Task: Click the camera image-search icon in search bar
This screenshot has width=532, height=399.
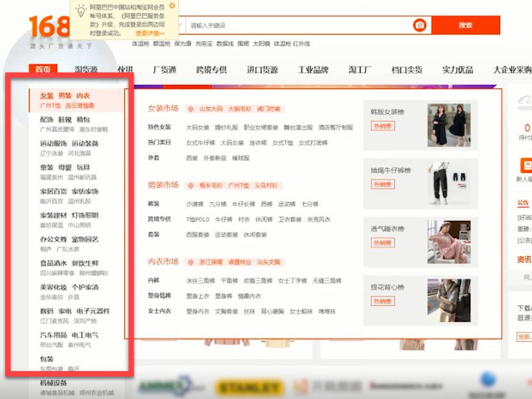Action: [x=419, y=25]
